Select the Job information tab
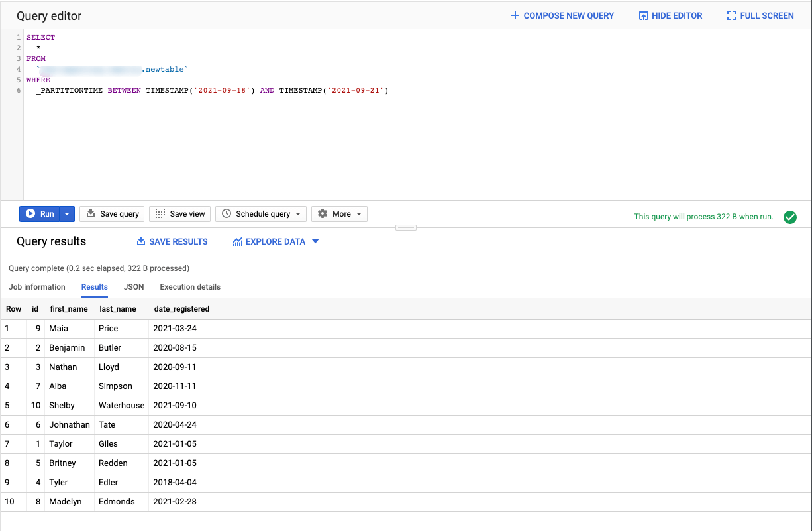 tap(36, 287)
